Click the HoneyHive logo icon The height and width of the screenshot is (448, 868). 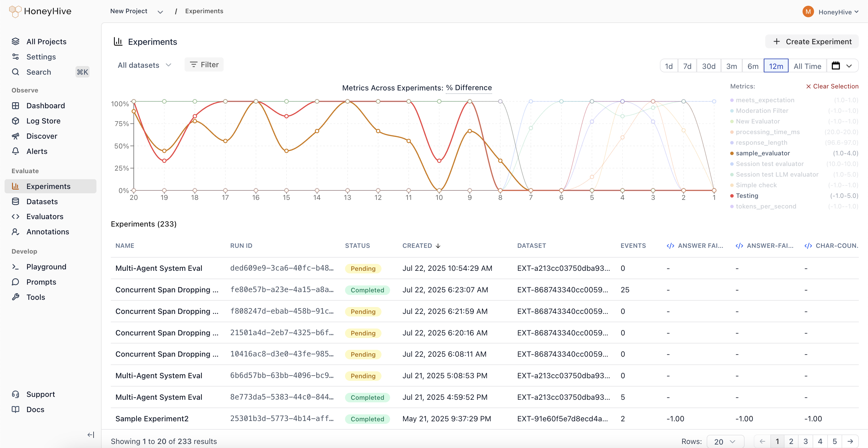(15, 11)
